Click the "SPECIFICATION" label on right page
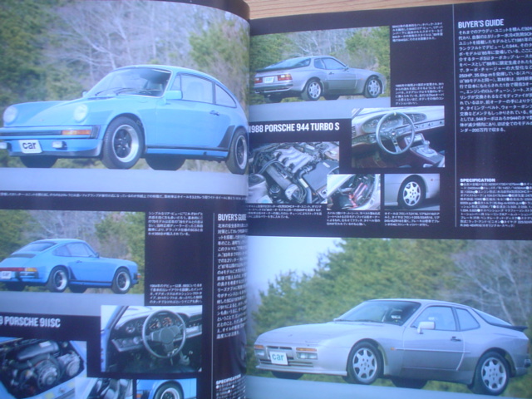This screenshot has width=532, height=399. point(477,180)
